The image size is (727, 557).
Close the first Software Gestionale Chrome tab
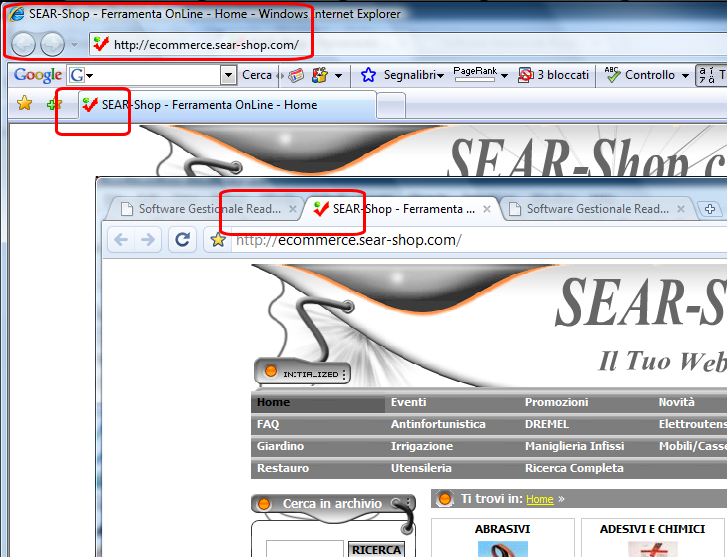tap(293, 209)
